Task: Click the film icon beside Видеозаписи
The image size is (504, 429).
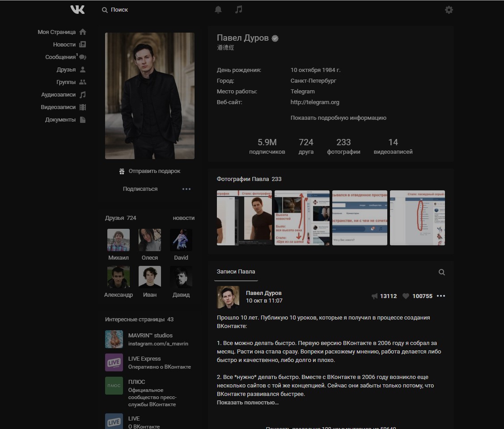Action: point(83,107)
